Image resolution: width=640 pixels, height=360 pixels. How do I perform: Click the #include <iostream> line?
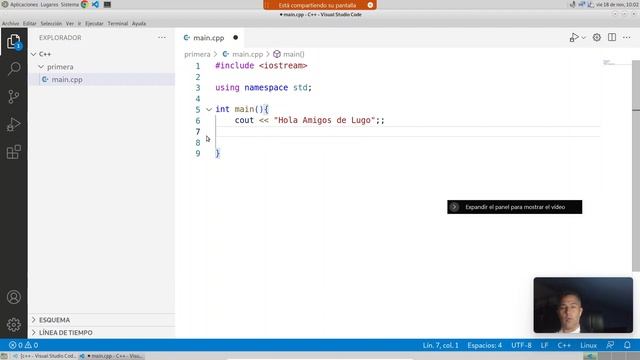click(261, 66)
